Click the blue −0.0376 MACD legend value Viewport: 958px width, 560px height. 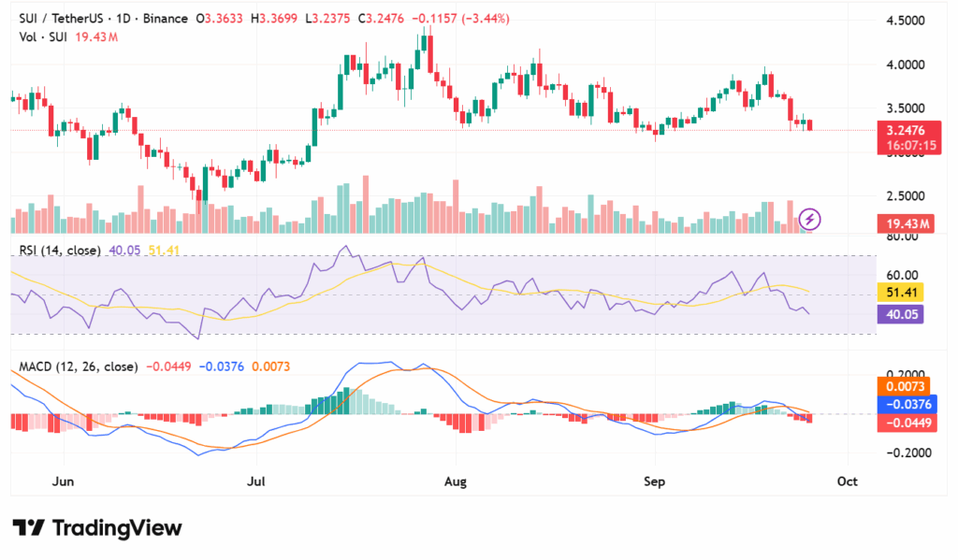221,366
